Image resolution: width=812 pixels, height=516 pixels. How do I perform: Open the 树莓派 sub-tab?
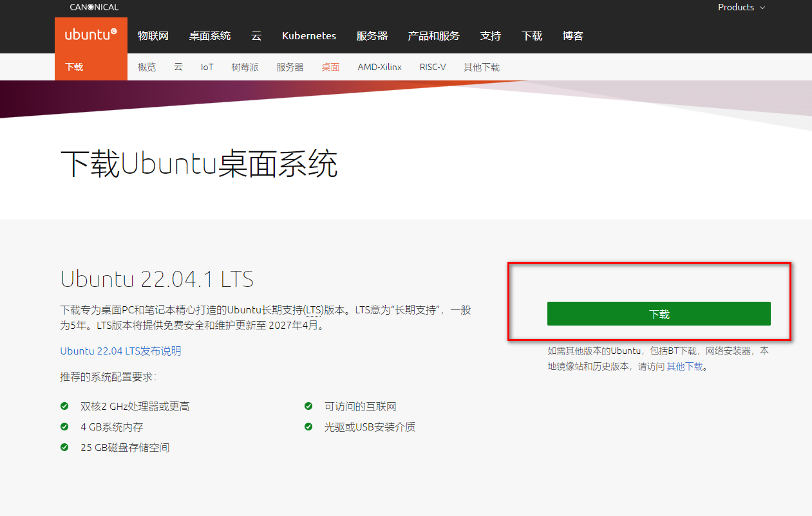coord(245,67)
